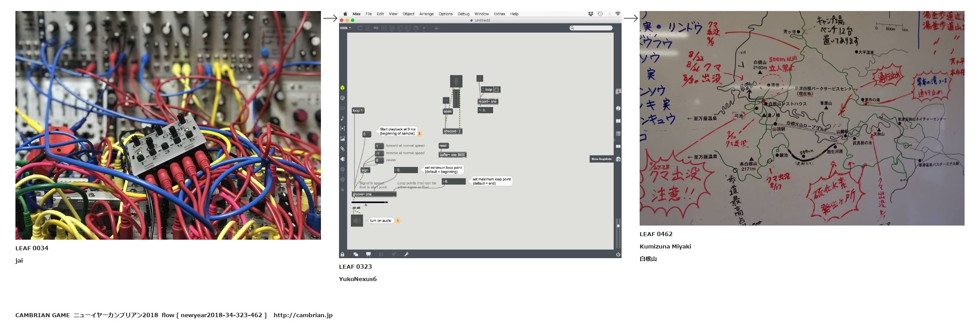Open the Arrange menu
The width and height of the screenshot is (980, 326).
tap(426, 14)
